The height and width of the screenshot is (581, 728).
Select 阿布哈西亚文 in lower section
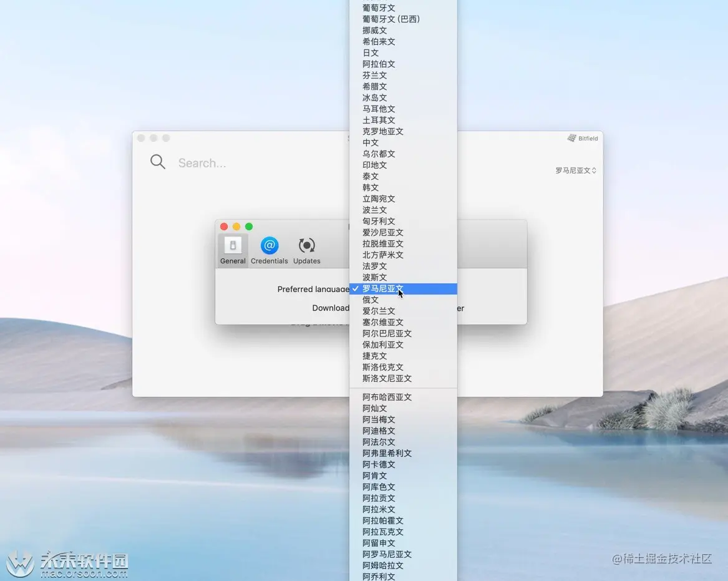tap(403, 397)
